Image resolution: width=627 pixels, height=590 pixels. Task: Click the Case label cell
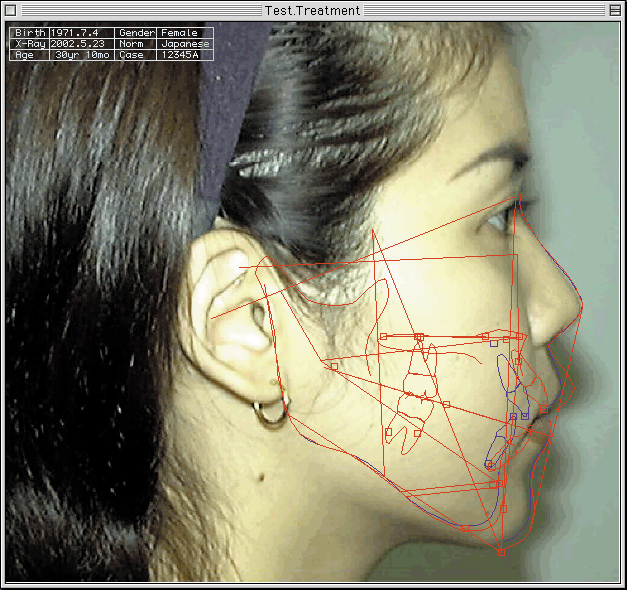[136, 55]
